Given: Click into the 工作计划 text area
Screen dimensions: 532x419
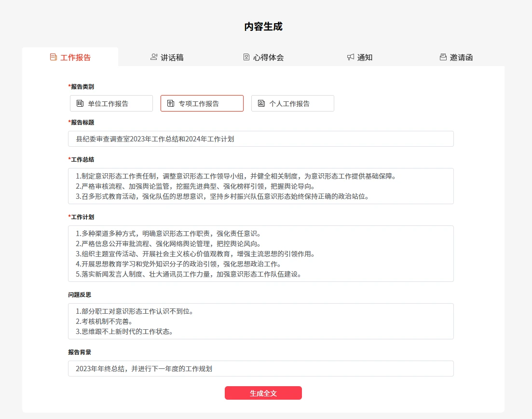Looking at the screenshot, I should click(x=260, y=253).
